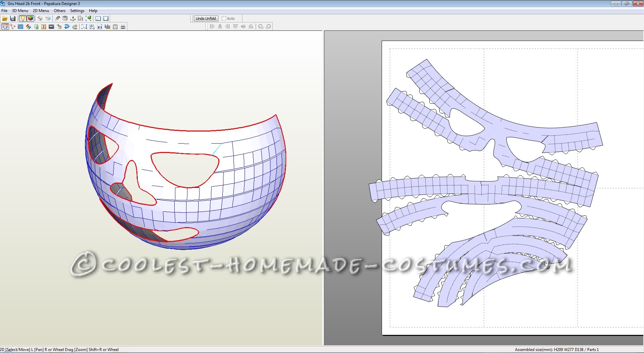Click the anchor icon in top toolbar

coord(73,18)
